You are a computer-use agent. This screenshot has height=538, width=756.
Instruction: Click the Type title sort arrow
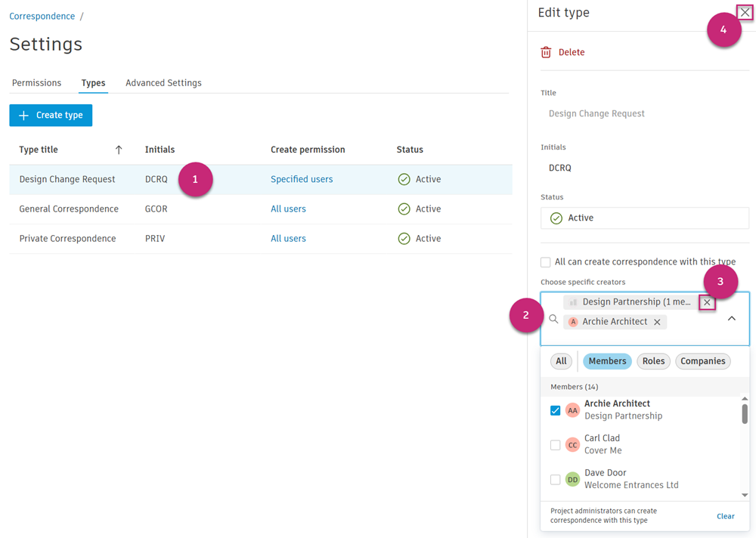pyautogui.click(x=119, y=150)
